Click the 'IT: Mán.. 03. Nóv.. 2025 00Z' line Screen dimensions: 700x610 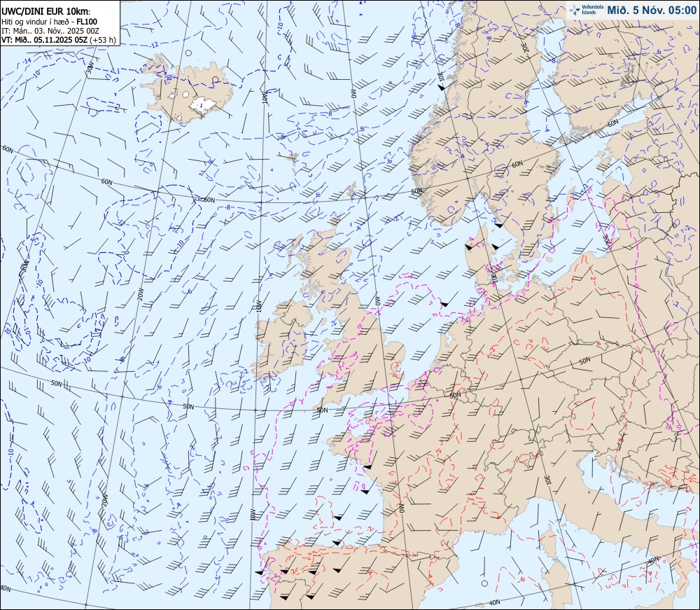pos(50,30)
